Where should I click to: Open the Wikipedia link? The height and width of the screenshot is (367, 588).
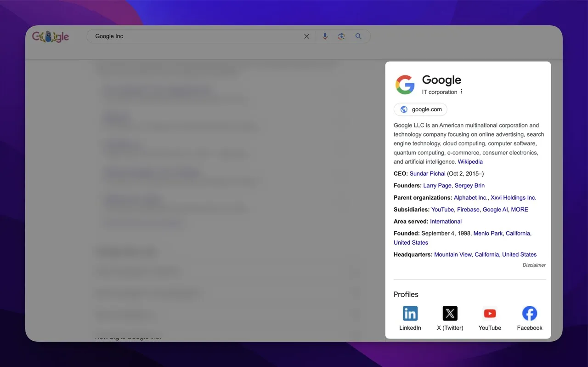tap(470, 161)
